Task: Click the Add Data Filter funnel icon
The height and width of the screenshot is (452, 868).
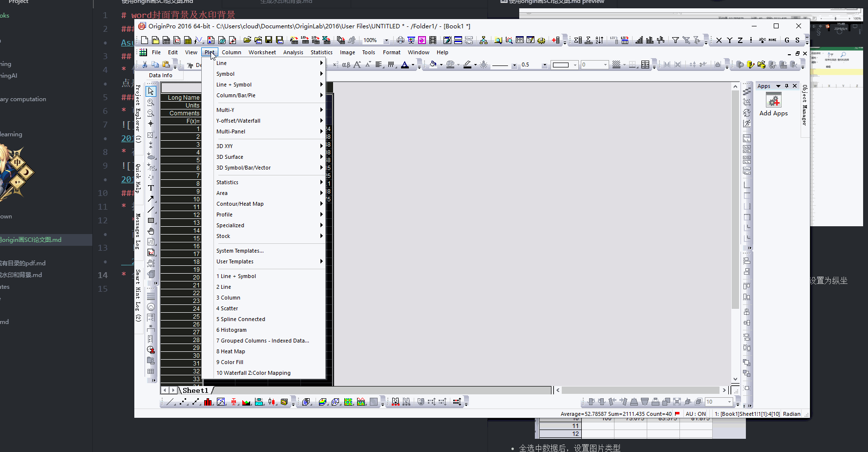Action: [676, 40]
